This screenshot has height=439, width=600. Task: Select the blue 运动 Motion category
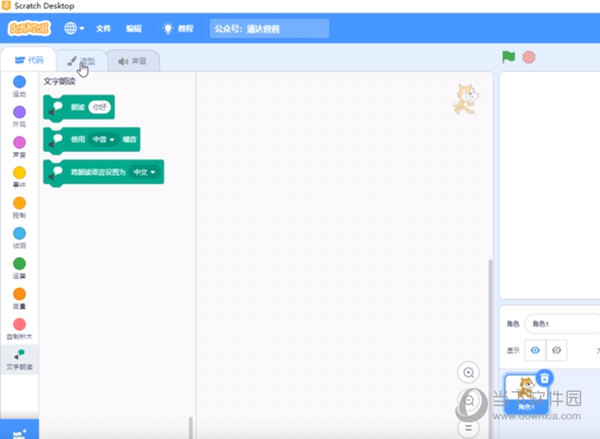click(x=20, y=86)
